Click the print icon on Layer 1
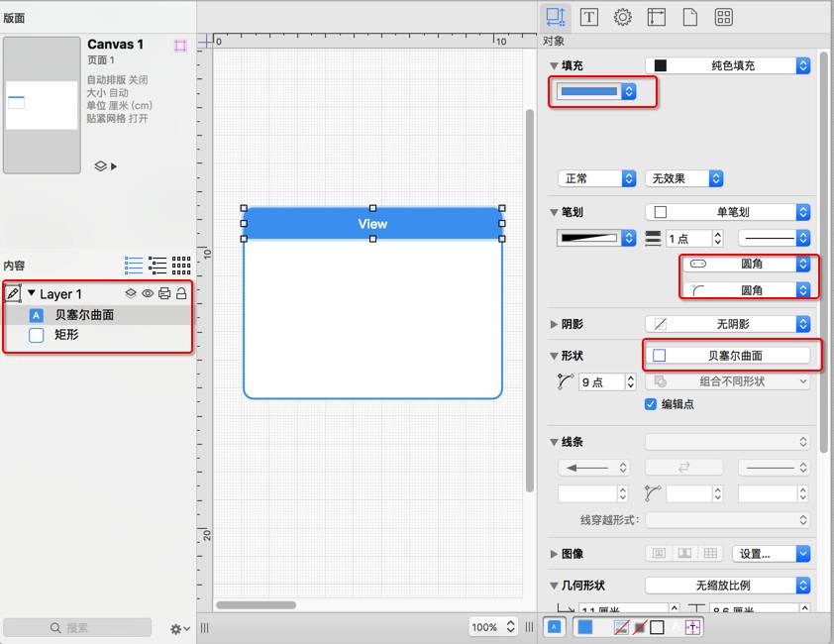The image size is (834, 644). click(x=164, y=293)
